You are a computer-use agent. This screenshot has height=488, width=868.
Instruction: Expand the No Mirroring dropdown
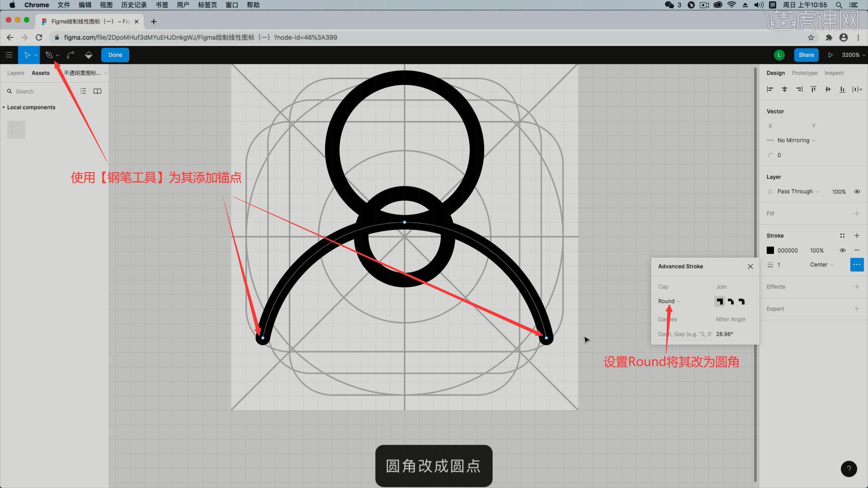coord(796,141)
